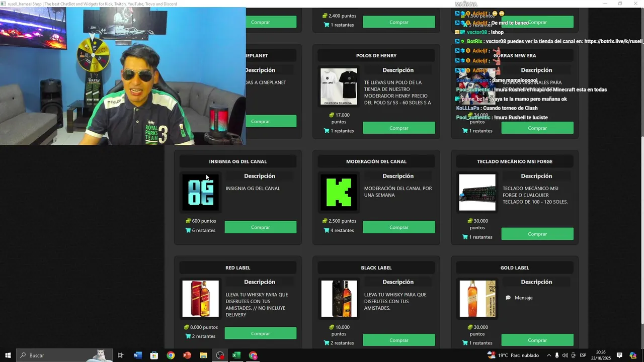Click the weather widget showing 19°C

pyautogui.click(x=513, y=355)
